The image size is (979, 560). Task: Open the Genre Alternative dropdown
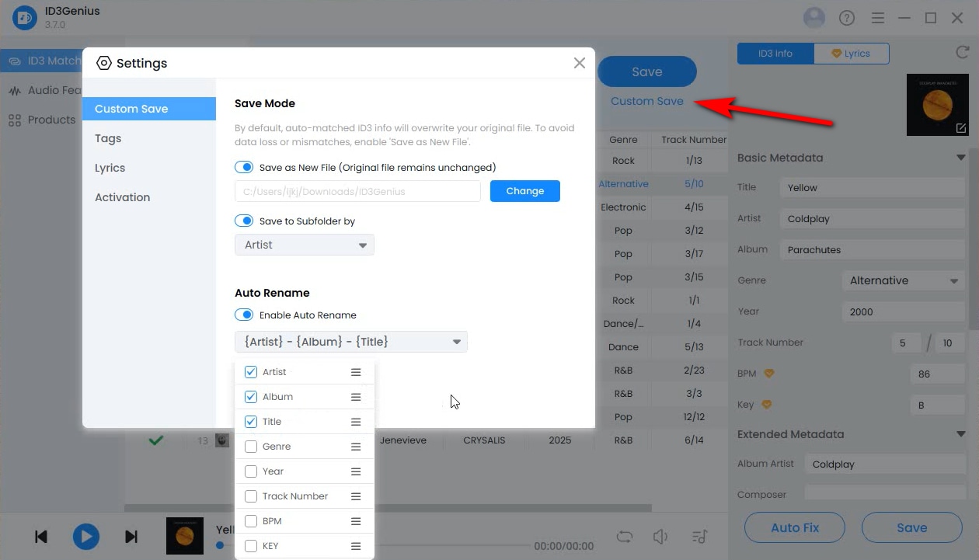click(x=904, y=280)
